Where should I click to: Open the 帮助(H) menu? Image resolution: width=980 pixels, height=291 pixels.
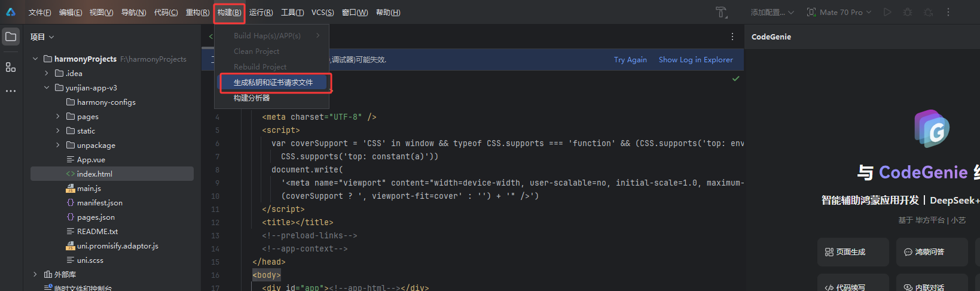[x=388, y=12]
